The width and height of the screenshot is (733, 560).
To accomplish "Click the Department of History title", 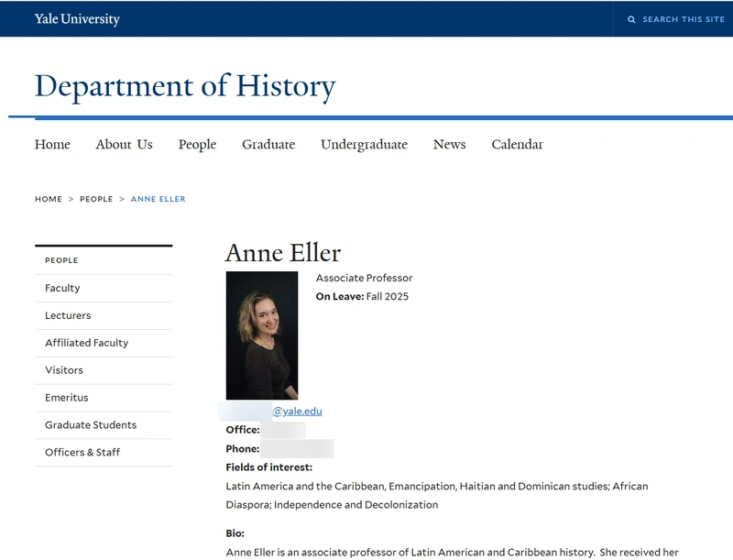I will [185, 87].
